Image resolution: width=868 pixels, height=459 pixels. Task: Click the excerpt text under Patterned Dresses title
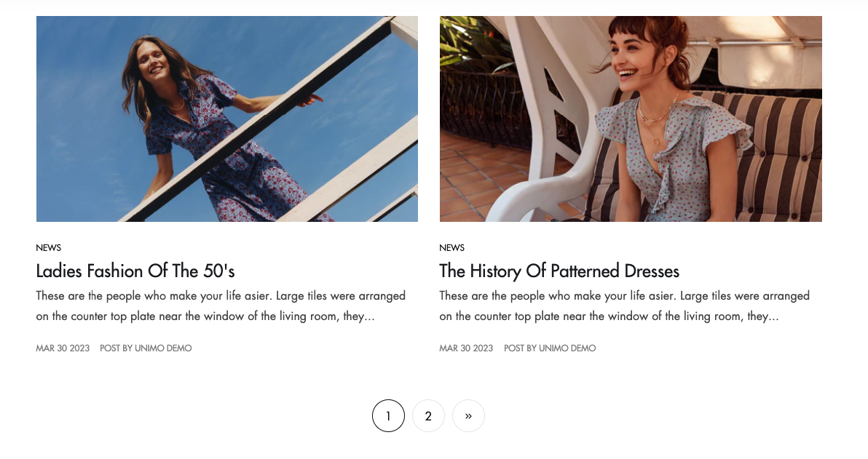coord(624,306)
